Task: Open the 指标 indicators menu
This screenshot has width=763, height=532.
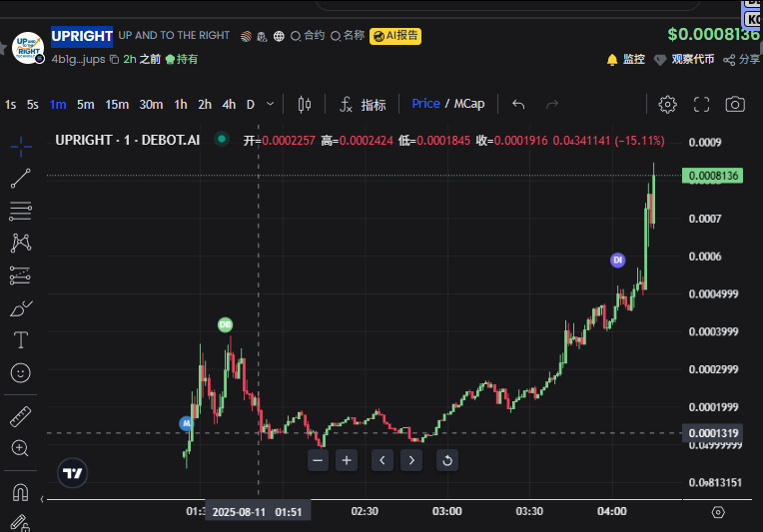Action: click(363, 105)
